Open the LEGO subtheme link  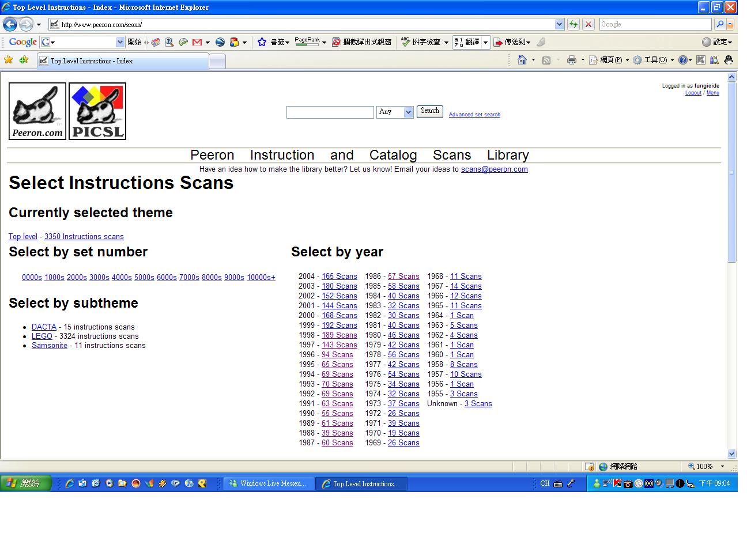42,336
